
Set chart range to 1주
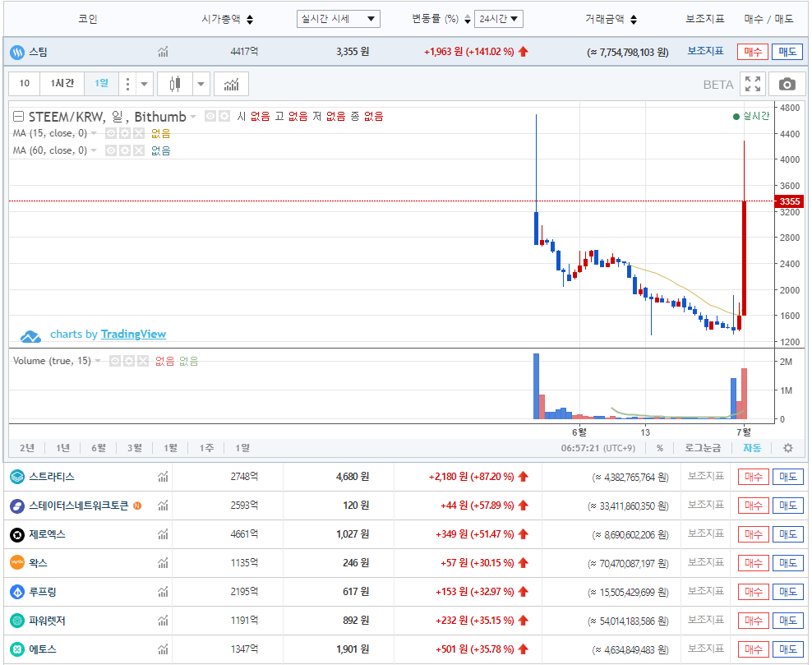click(206, 448)
